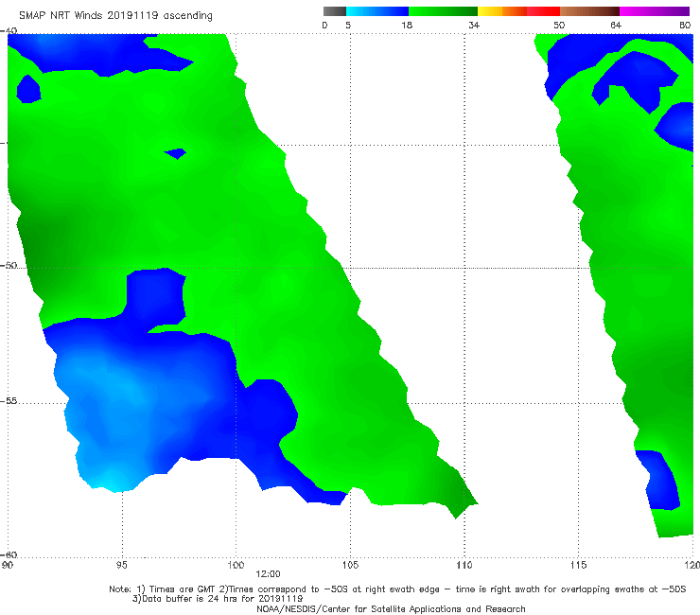This screenshot has width=700, height=615.
Task: Click the NOAA/NESDIS credit line
Action: click(391, 609)
